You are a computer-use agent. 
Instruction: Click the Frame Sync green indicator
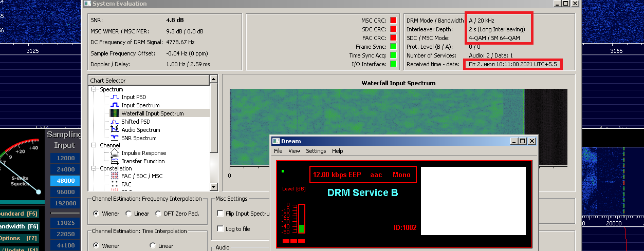[x=393, y=47]
